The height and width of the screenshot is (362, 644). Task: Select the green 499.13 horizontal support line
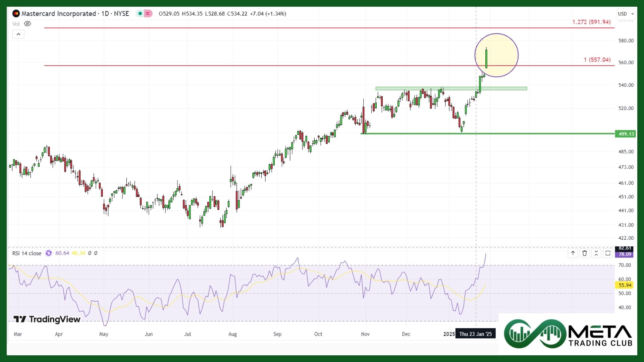pyautogui.click(x=488, y=134)
